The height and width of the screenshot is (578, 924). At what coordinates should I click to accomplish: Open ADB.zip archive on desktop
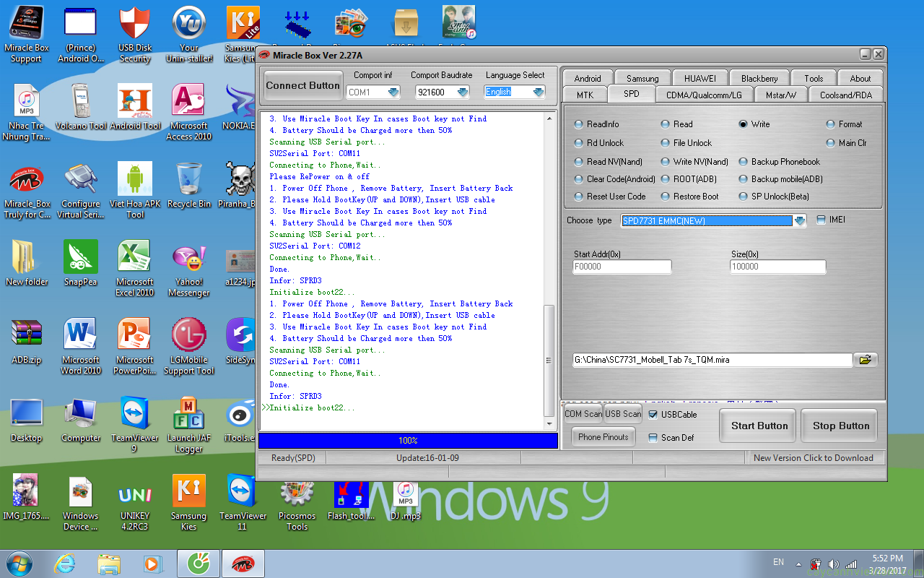27,341
